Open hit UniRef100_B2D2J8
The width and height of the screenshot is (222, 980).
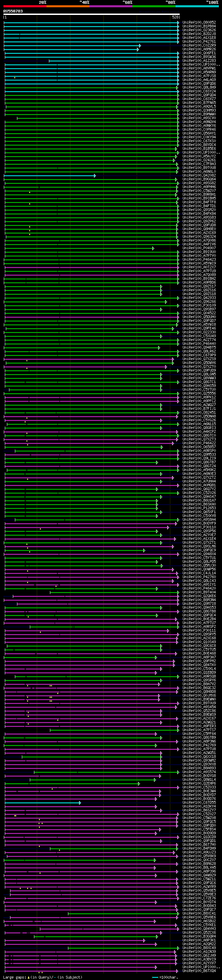[199, 34]
